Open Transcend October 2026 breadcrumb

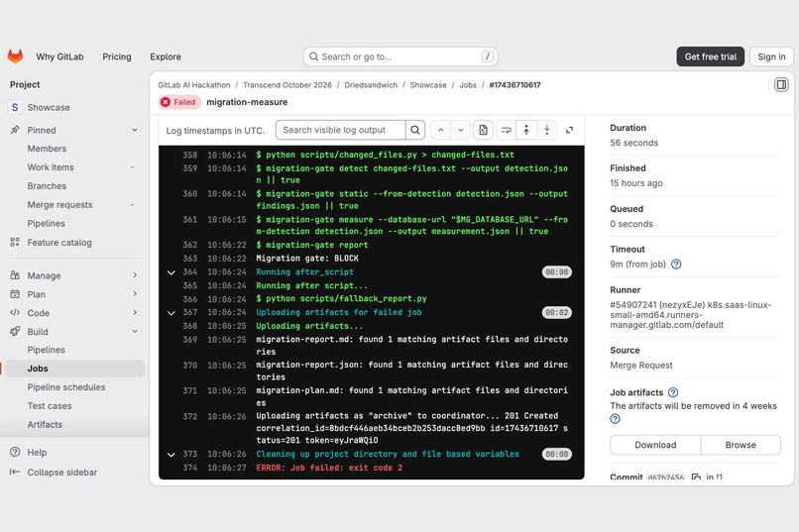click(x=286, y=85)
